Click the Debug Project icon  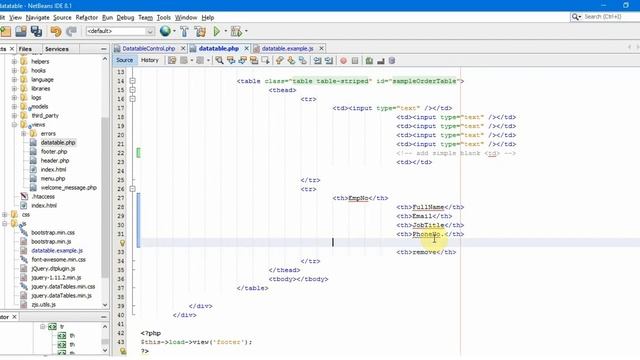pyautogui.click(x=236, y=31)
